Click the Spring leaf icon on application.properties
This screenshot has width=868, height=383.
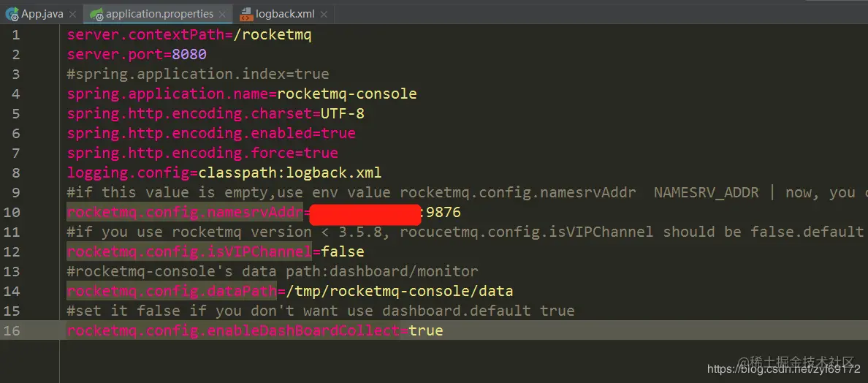pyautogui.click(x=96, y=14)
